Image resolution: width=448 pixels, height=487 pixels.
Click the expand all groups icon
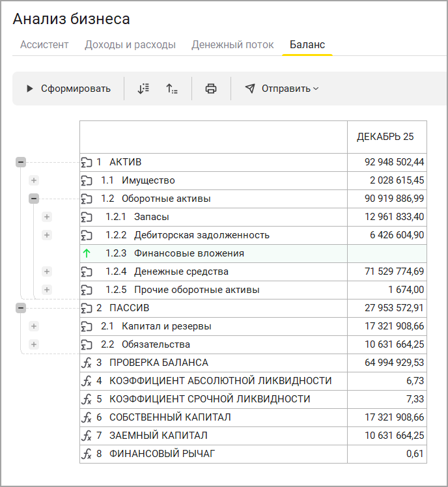tap(143, 89)
